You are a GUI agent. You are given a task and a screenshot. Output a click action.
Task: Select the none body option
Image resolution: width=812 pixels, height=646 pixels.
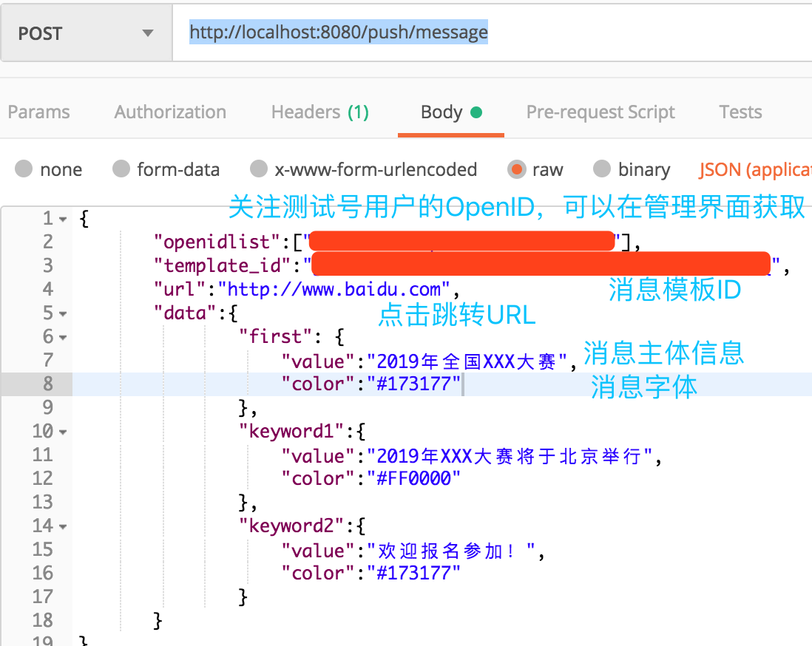point(49,169)
